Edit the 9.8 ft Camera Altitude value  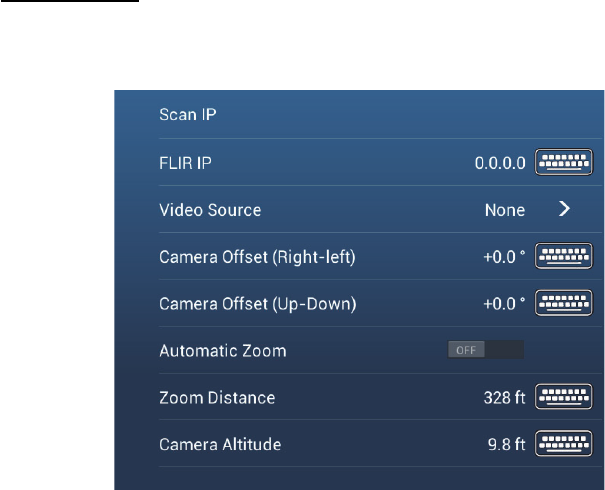506,444
